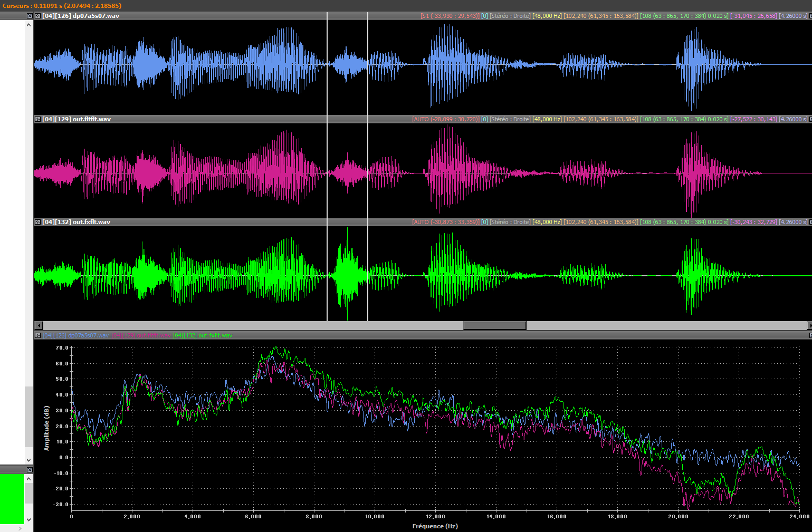The image size is (812, 532).
Task: Close the lower left green panel
Action: click(30, 469)
